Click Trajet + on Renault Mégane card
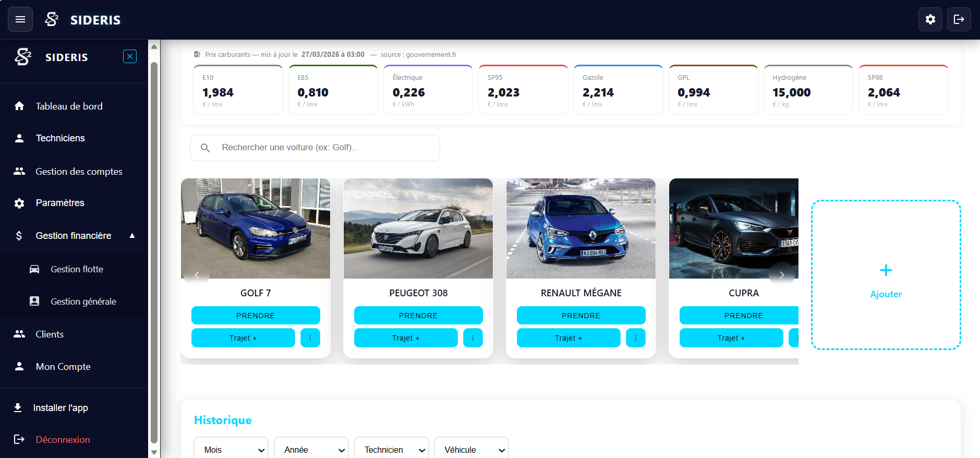980x458 pixels. pos(568,338)
